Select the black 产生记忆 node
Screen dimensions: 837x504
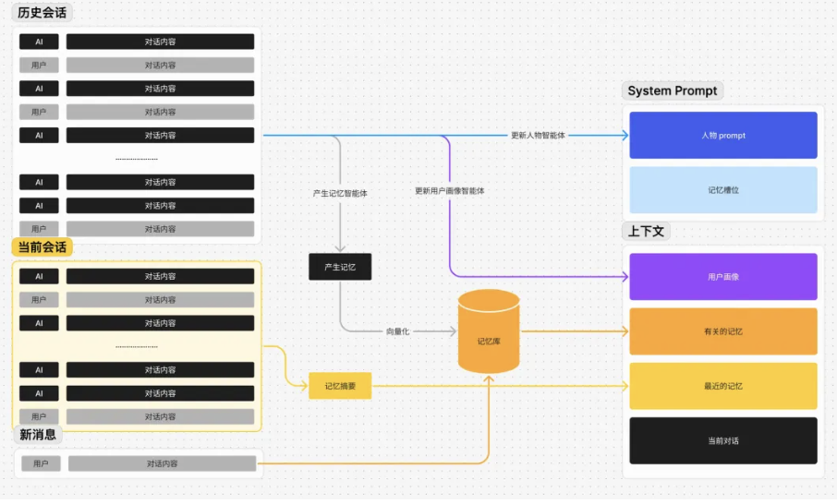340,267
